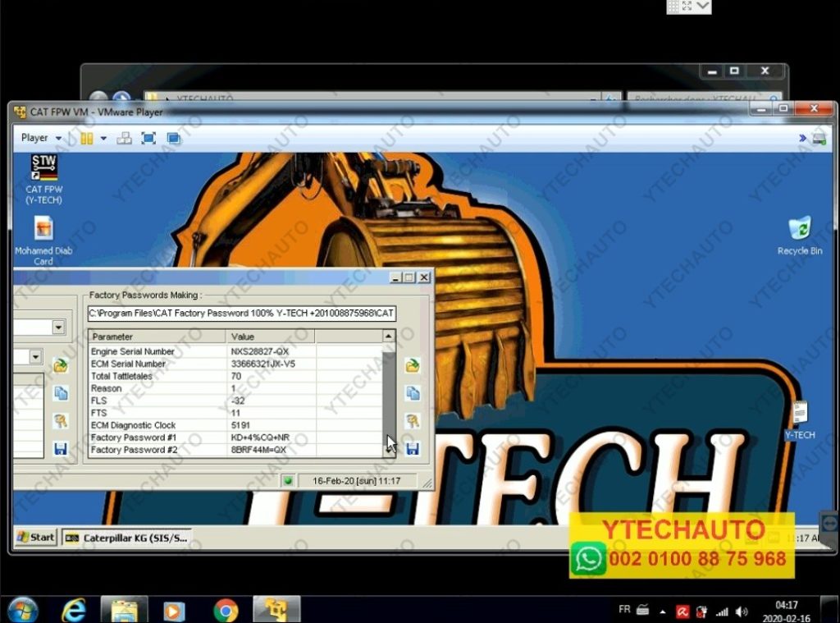Open the Mohamed Diab Card desktop file
This screenshot has height=623, width=840.
point(43,240)
